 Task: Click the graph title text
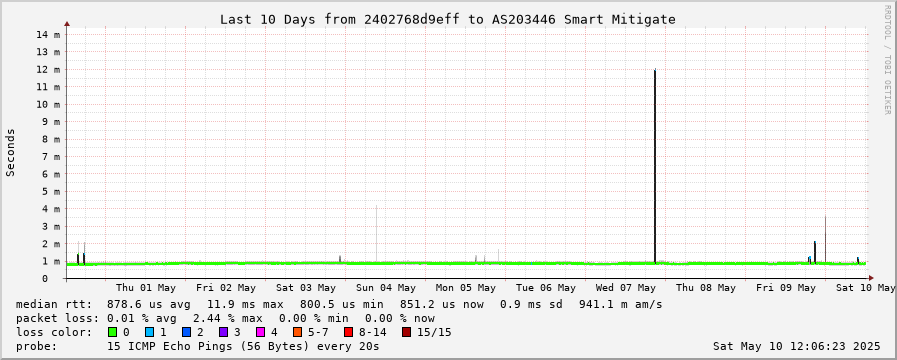point(448,19)
